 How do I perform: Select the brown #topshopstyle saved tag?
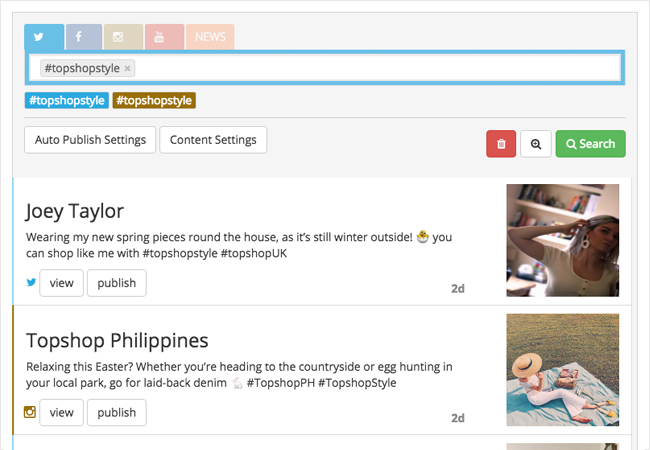[154, 100]
